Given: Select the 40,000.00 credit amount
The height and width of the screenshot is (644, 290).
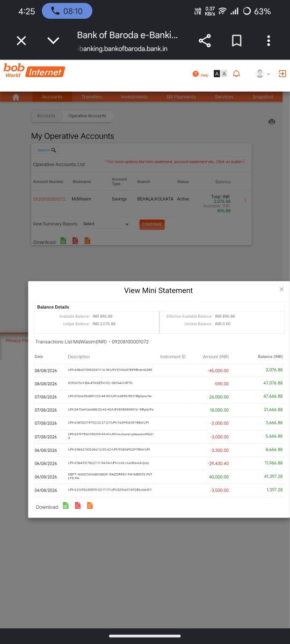Looking at the screenshot, I should [219, 477].
